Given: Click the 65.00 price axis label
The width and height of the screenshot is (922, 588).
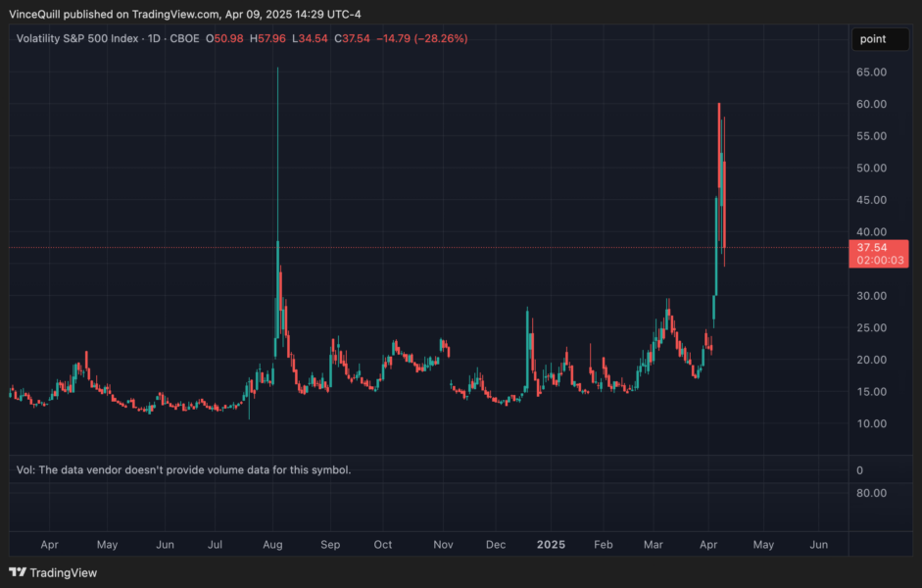Looking at the screenshot, I should tap(872, 73).
